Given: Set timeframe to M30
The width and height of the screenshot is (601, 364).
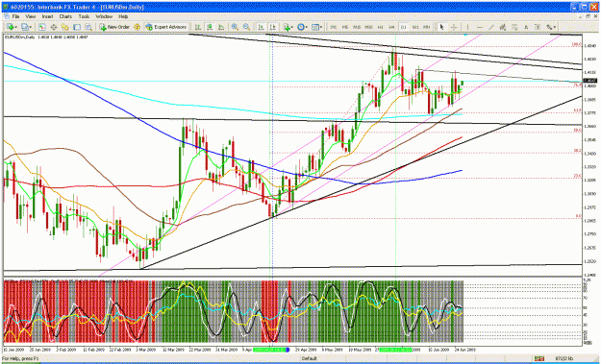Looking at the screenshot, I should 368,27.
